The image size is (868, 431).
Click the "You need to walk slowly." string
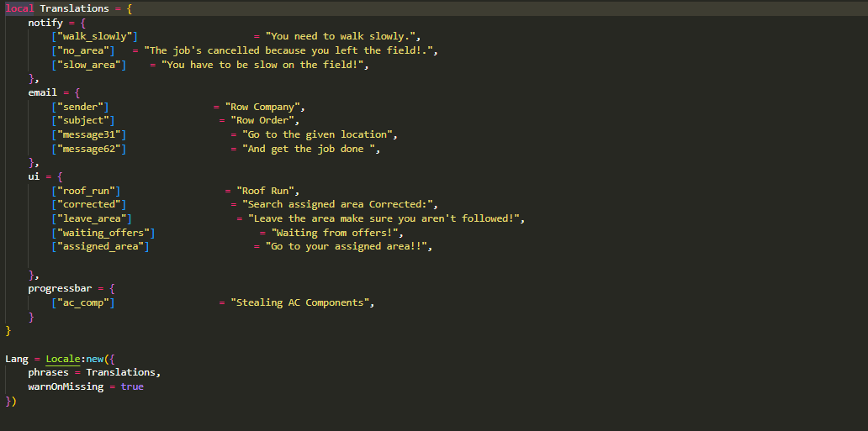click(x=342, y=37)
